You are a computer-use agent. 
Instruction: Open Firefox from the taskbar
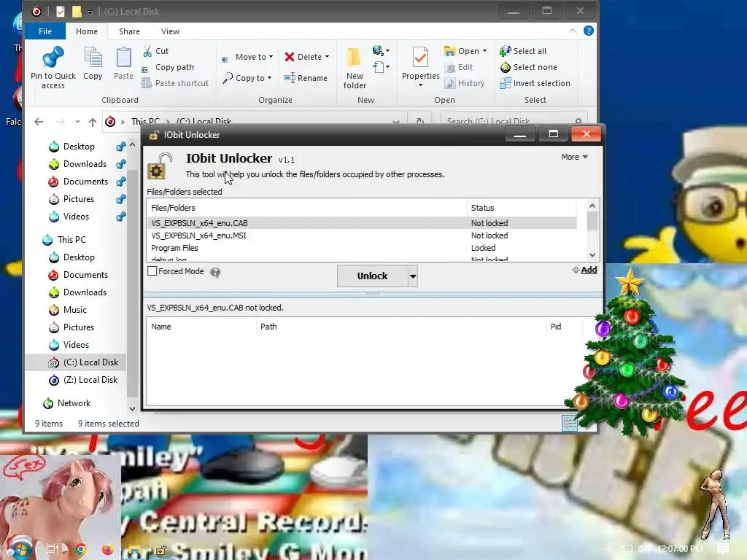pyautogui.click(x=108, y=549)
